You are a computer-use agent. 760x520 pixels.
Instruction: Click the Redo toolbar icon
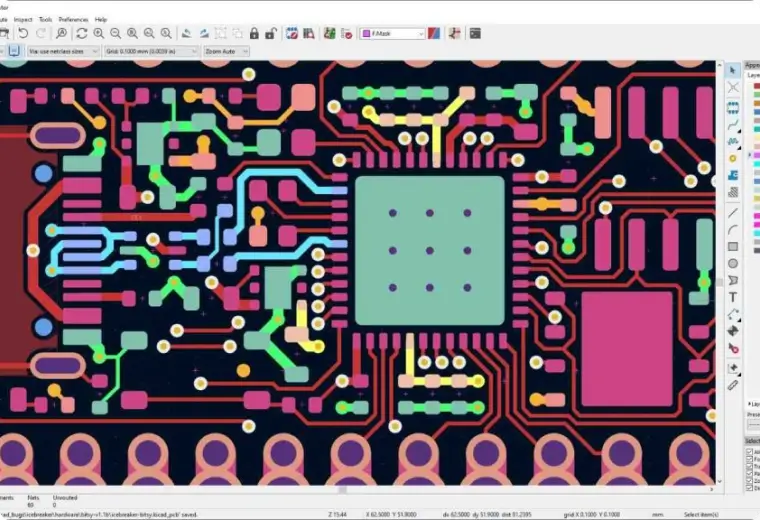click(x=41, y=33)
